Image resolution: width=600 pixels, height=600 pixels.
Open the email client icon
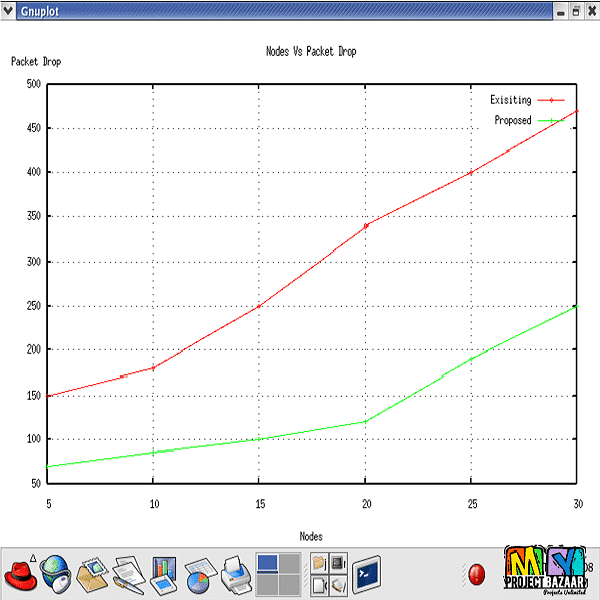(92, 574)
